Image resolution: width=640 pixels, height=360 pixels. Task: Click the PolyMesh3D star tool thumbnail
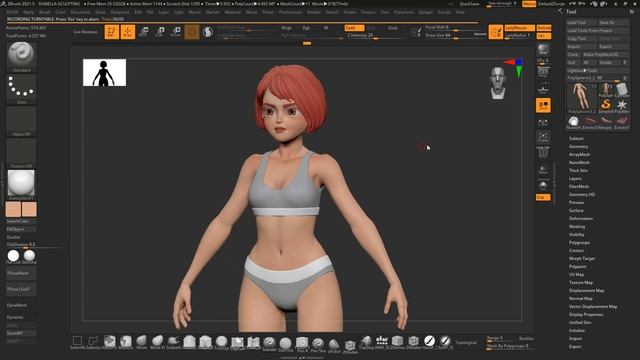pos(622,105)
